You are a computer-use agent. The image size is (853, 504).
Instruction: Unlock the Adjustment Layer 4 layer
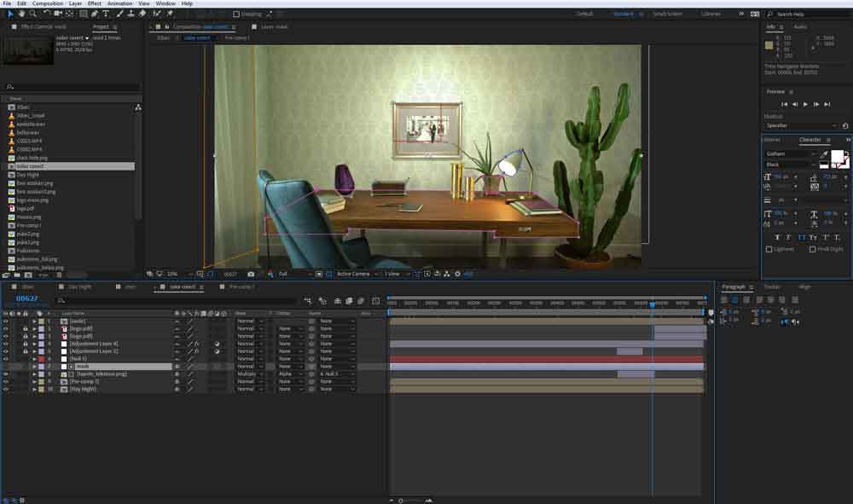click(x=25, y=345)
